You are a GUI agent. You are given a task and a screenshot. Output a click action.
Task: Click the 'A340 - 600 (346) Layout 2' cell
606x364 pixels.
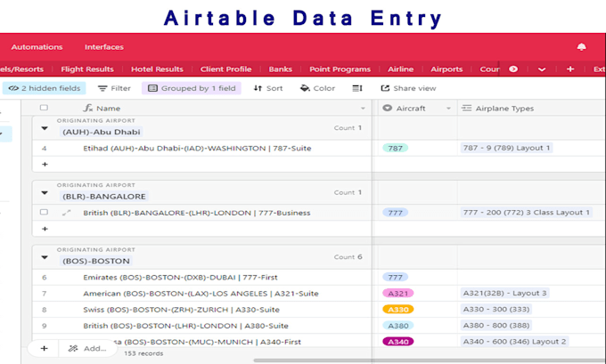(x=514, y=342)
